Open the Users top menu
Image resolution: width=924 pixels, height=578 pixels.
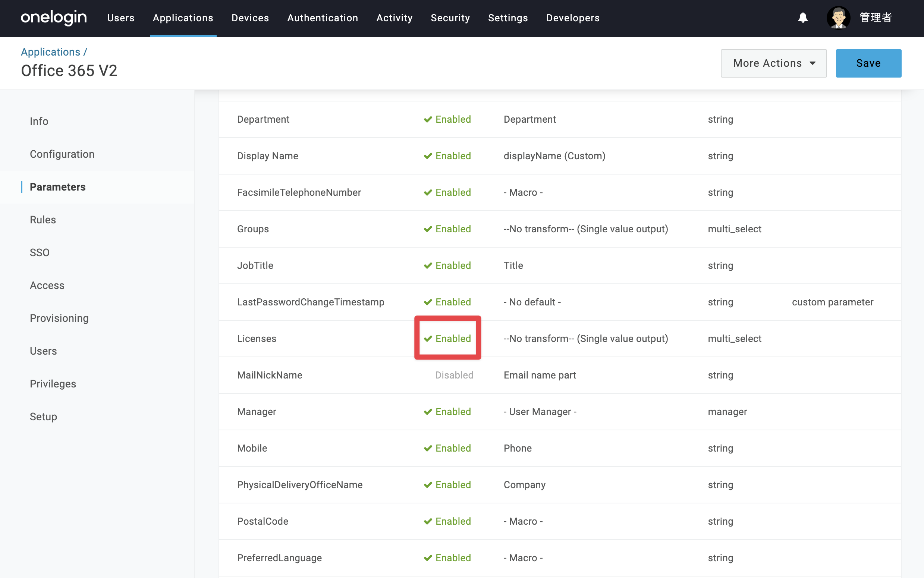point(121,18)
